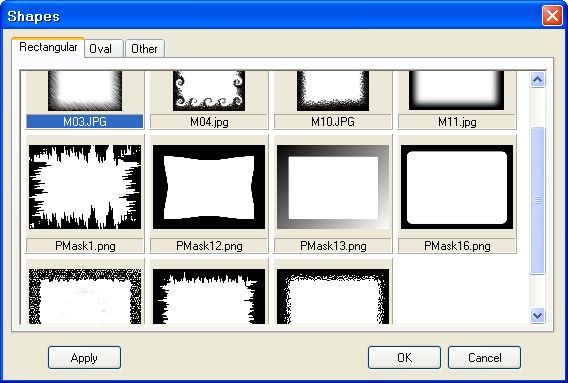Click the PMask1.png filename label

pyautogui.click(x=85, y=246)
